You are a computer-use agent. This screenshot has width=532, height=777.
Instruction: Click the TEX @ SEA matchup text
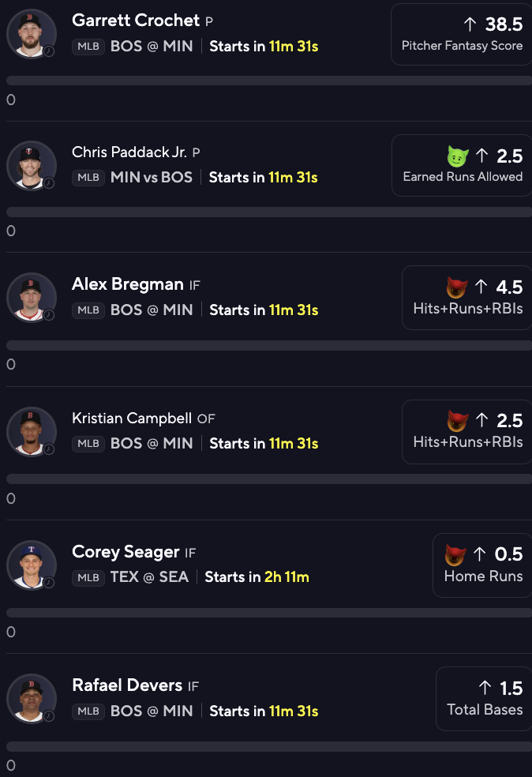[149, 576]
